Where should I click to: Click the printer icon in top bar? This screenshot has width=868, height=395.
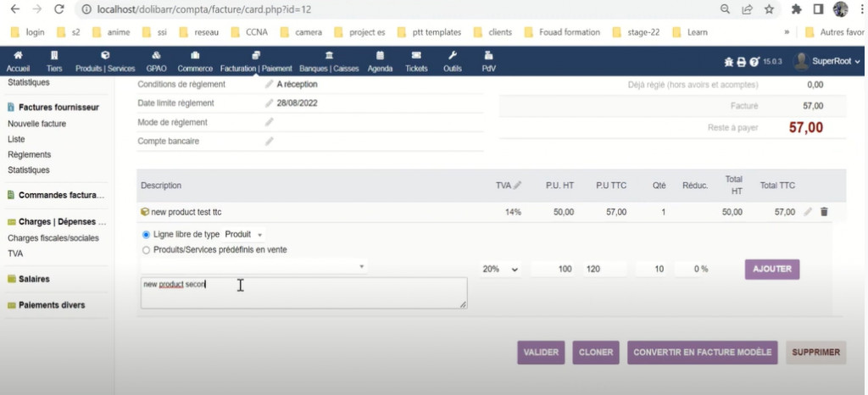coord(741,62)
